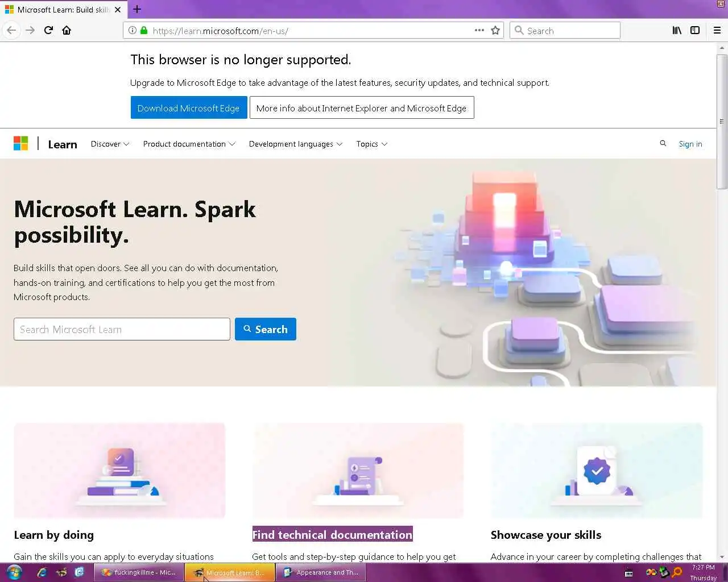Launch Internet Explorer from the taskbar

[42, 572]
